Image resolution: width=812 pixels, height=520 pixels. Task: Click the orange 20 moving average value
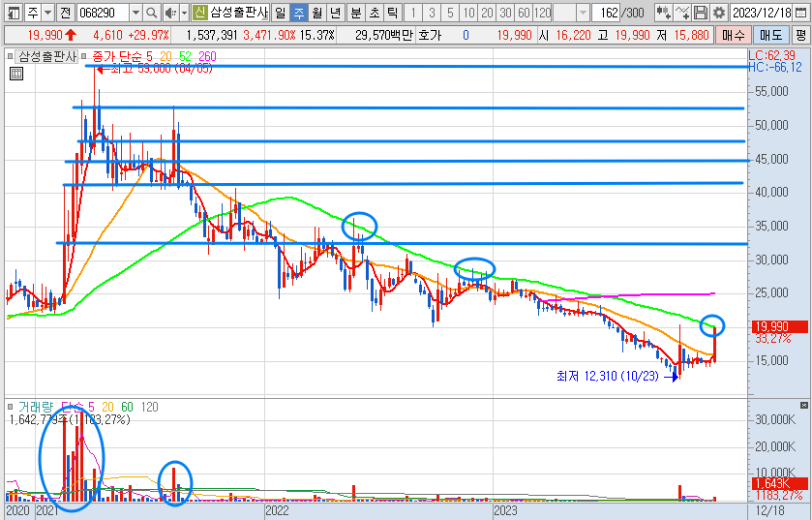pos(165,56)
